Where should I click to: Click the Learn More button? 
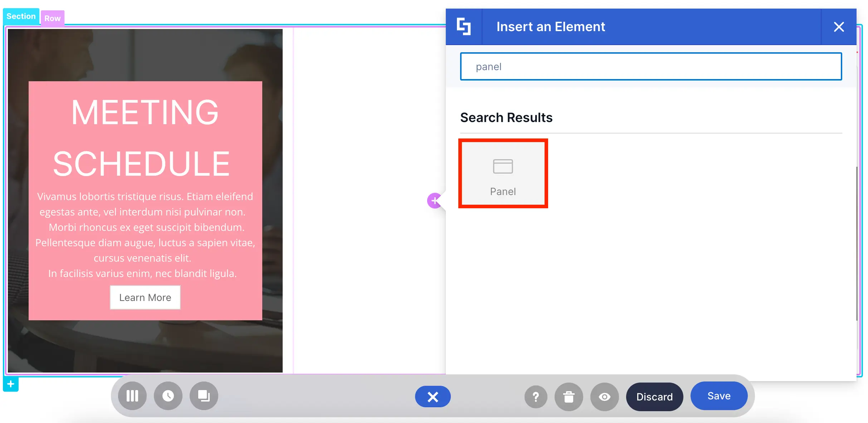[145, 297]
